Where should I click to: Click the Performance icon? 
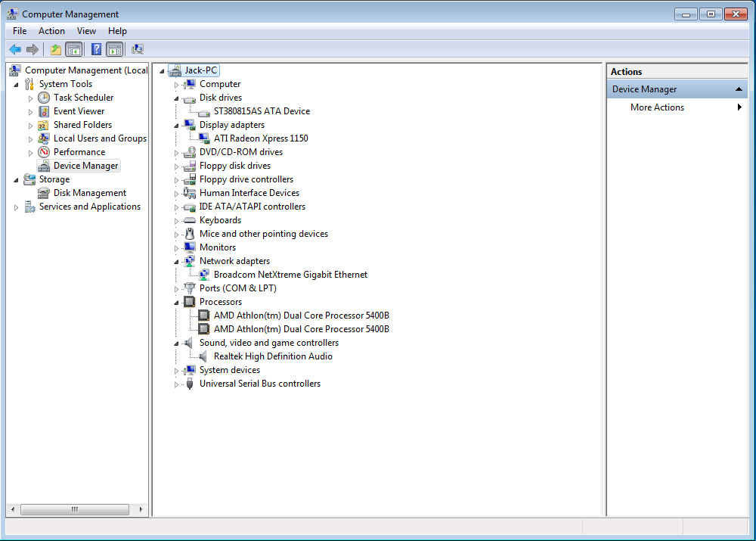coord(44,152)
